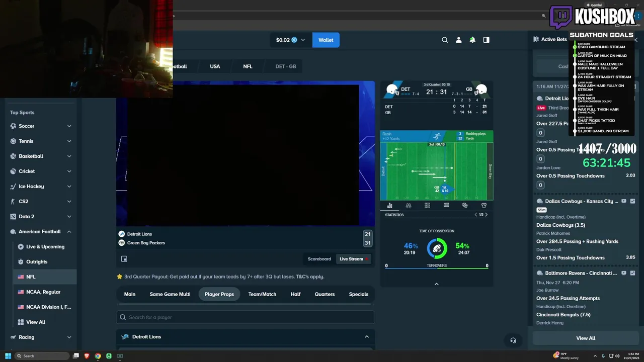
Task: Open the notifications bell icon
Action: 472,40
